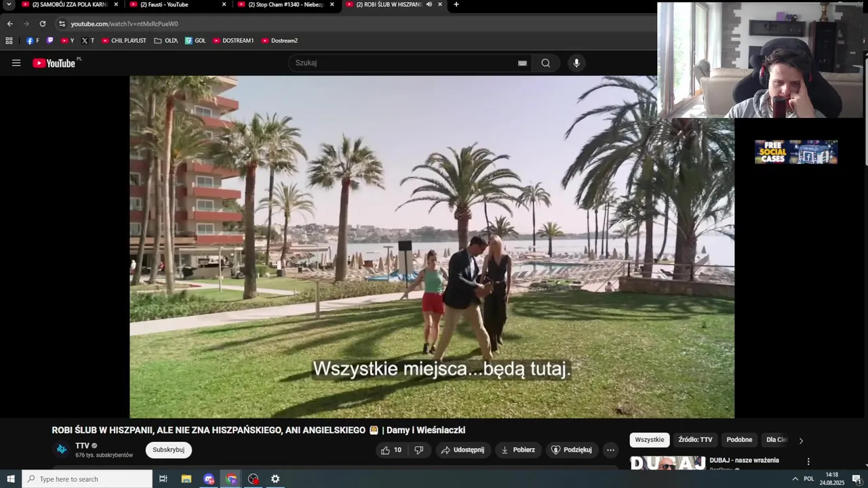The height and width of the screenshot is (488, 868).
Task: Click the Udostępnij share button
Action: tap(462, 450)
